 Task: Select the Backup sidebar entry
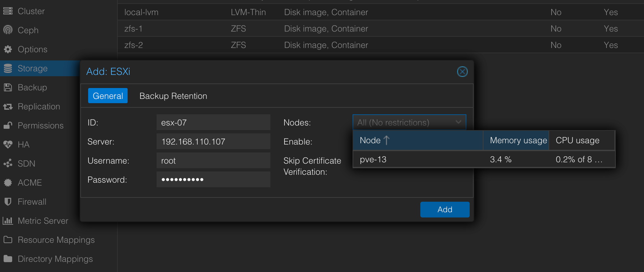tap(32, 87)
